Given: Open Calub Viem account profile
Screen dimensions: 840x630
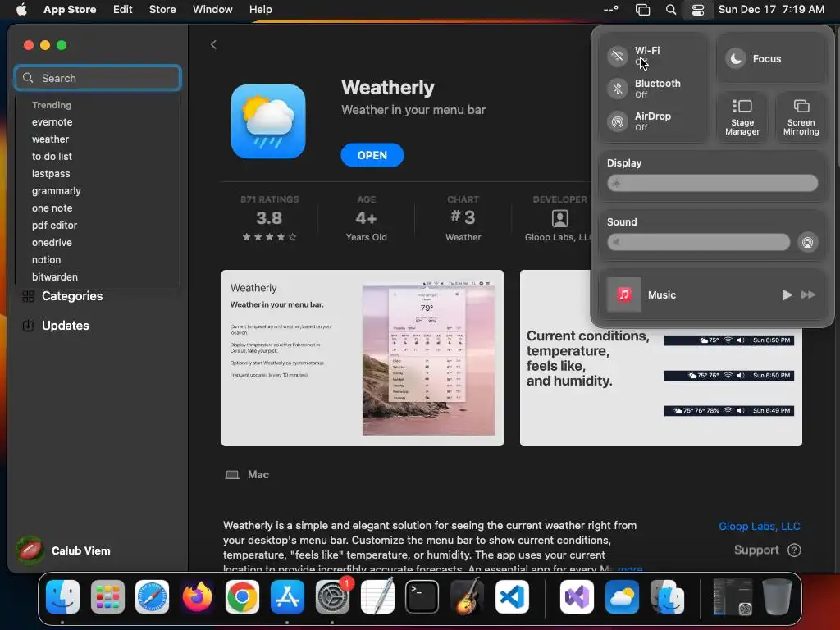Looking at the screenshot, I should pos(63,550).
